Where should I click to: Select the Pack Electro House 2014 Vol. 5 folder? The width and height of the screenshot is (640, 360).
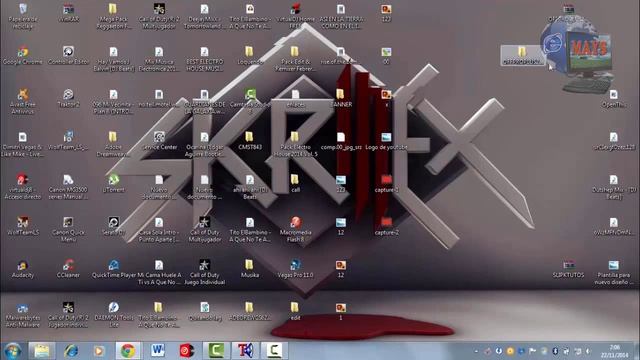point(296,144)
